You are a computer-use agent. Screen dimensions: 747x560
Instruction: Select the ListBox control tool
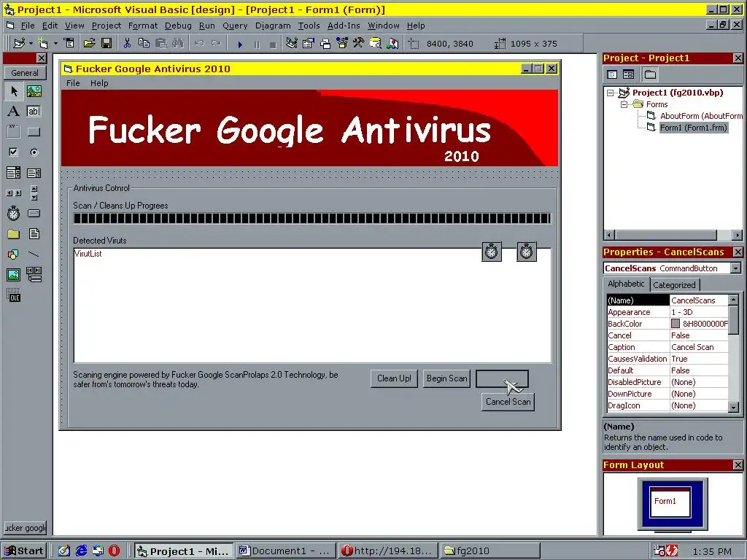click(34, 172)
